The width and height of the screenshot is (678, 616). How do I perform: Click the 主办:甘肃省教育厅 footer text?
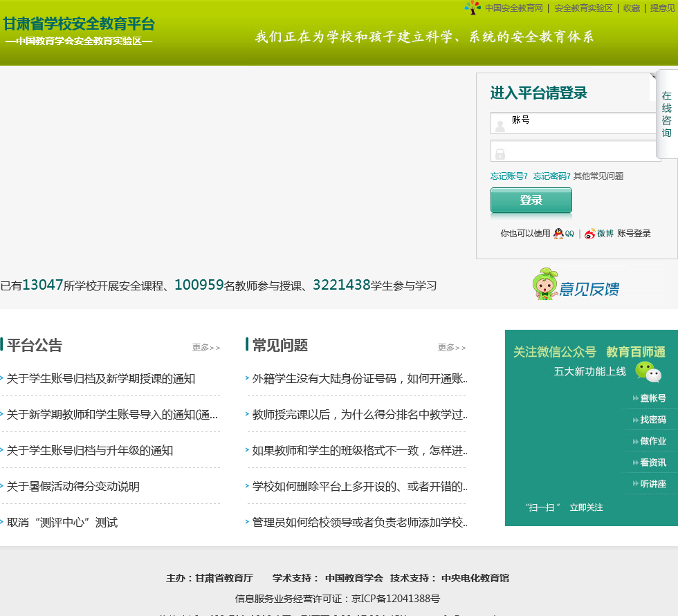click(x=210, y=578)
